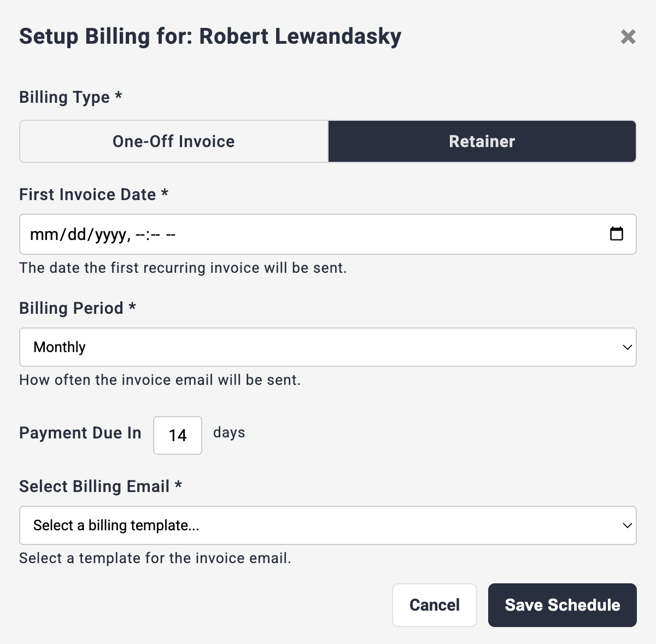Select One-Off Invoice billing type
Screen dimensions: 656x644
click(174, 142)
